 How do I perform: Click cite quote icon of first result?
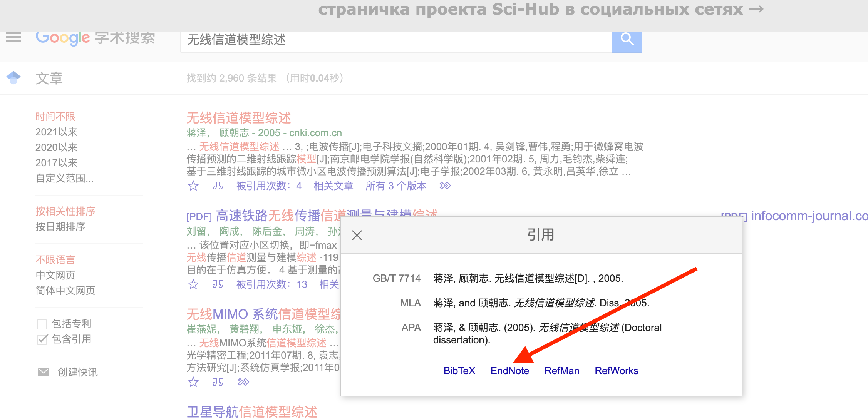pos(218,186)
